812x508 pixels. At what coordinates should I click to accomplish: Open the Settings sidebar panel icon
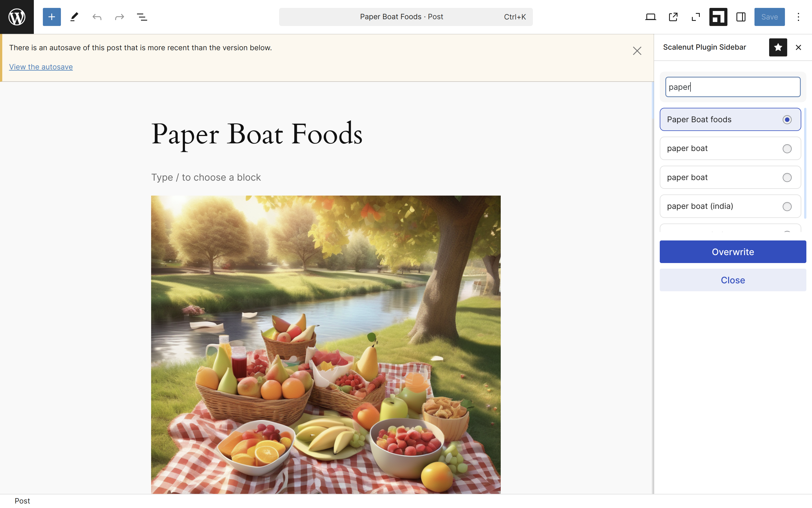[741, 17]
